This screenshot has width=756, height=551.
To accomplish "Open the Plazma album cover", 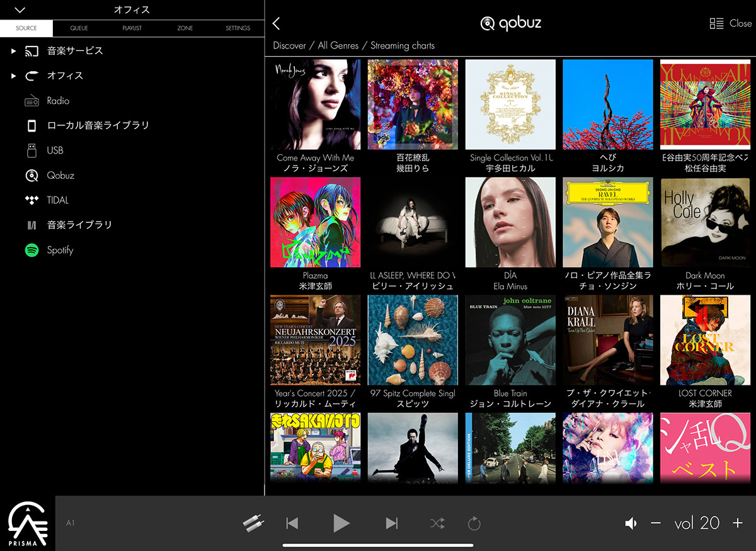I will [316, 222].
